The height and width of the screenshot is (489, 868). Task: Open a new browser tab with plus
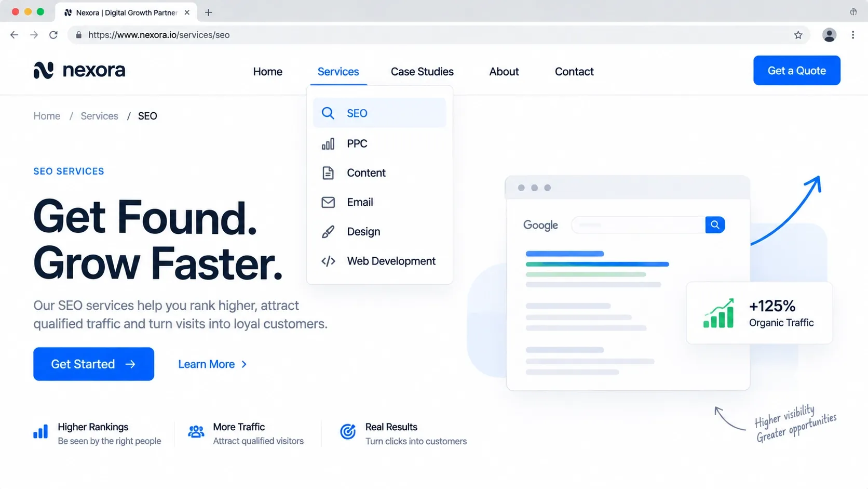208,12
